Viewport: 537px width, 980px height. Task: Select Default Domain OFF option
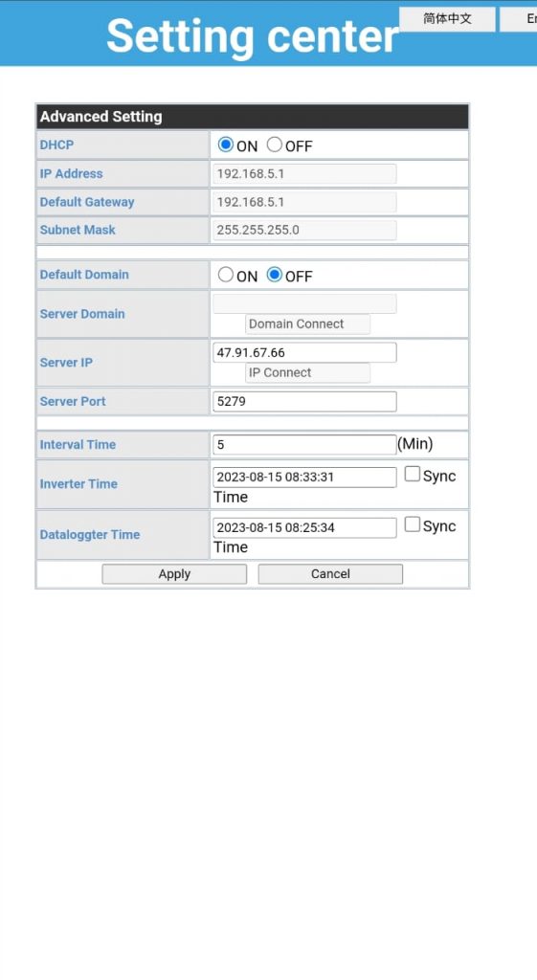[x=274, y=275]
